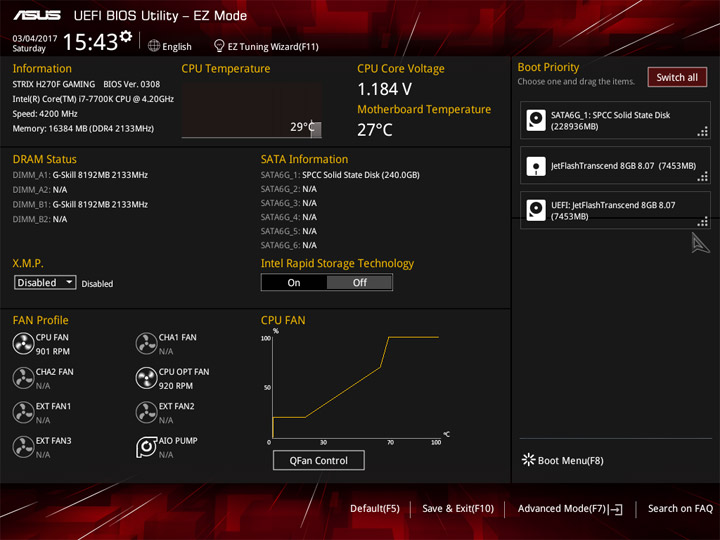The height and width of the screenshot is (540, 720).
Task: Click SATA6G_1 SPCC Solid State Disk (240.0GB) row
Action: [x=340, y=175]
